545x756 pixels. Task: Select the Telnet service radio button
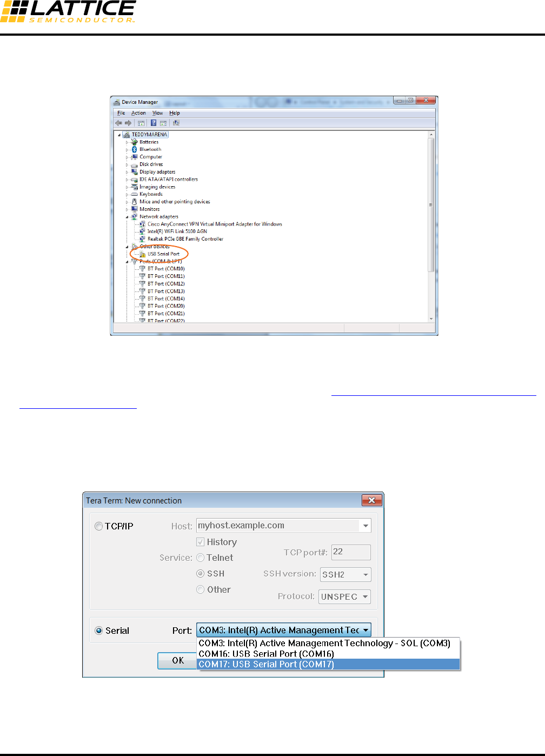pos(201,558)
